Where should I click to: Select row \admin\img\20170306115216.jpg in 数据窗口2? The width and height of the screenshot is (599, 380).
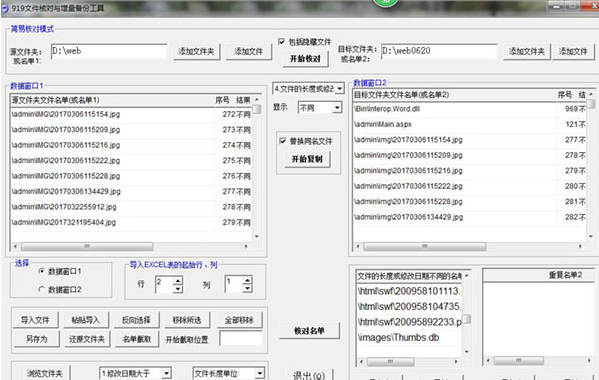(x=469, y=171)
